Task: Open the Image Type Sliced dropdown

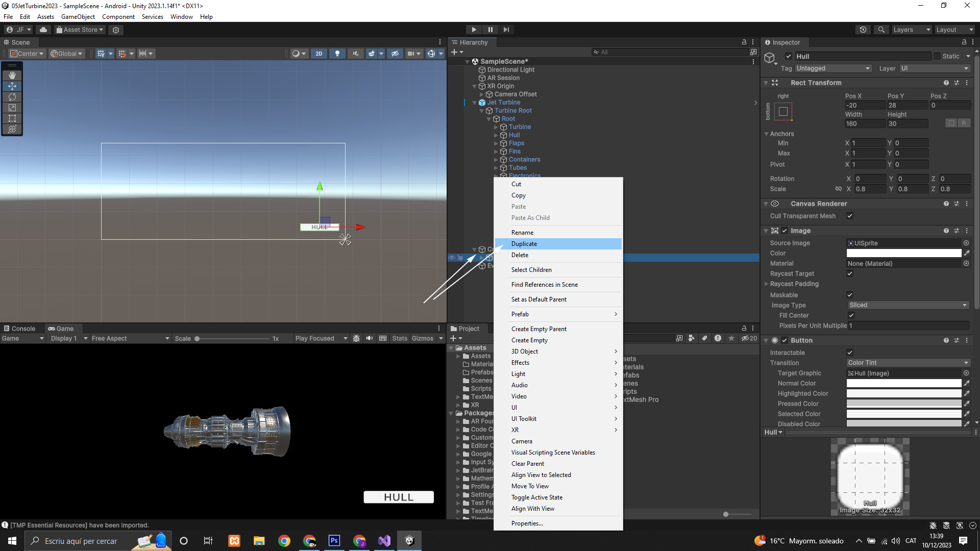Action: [908, 305]
